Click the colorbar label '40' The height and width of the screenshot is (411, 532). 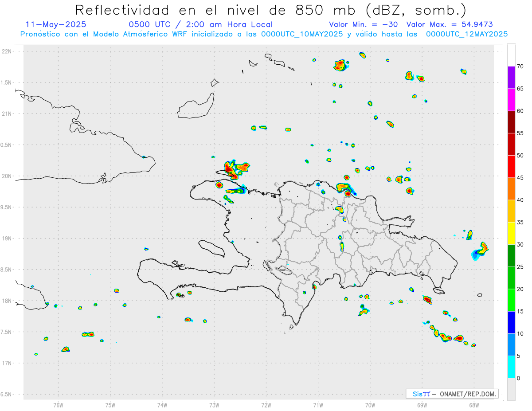coord(521,200)
